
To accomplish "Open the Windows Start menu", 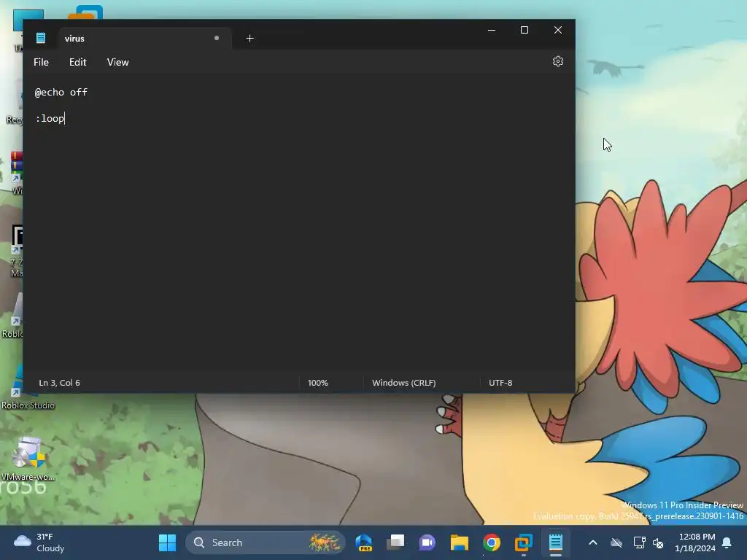I will tap(167, 542).
